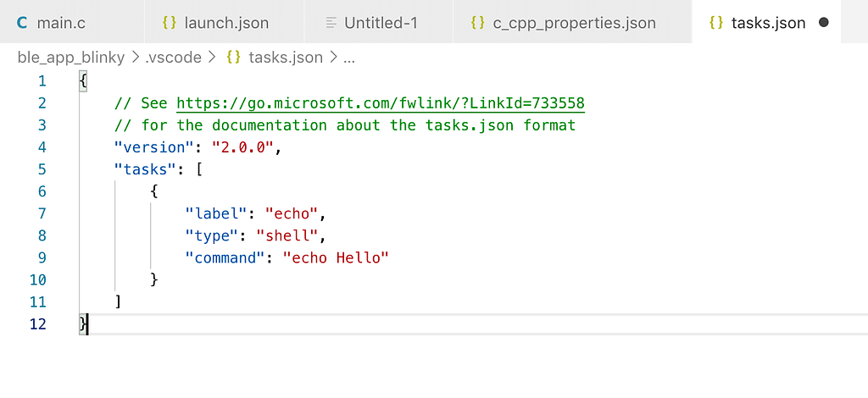Click the breadcrumb ellipsis symbol entry
868x398 pixels.
pyautogui.click(x=348, y=58)
